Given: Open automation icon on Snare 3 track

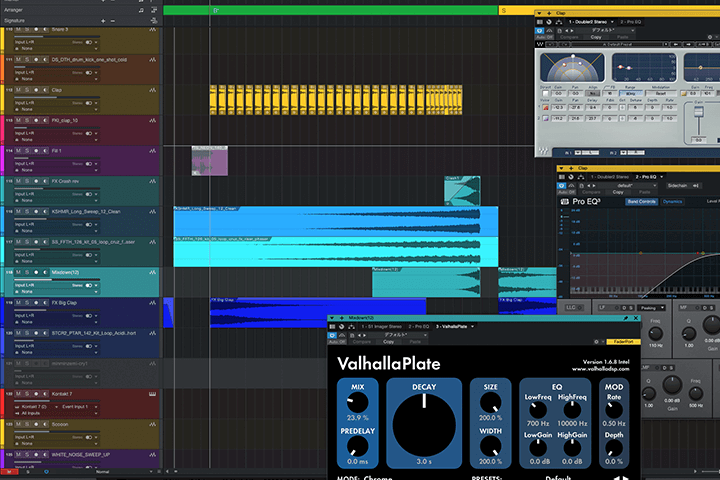Looking at the screenshot, I should [x=152, y=29].
